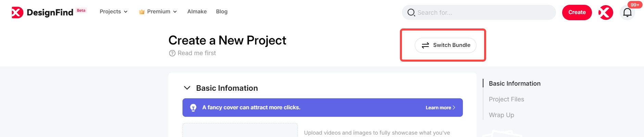This screenshot has width=644, height=137.
Task: Click the Switch Bundle button
Action: click(445, 45)
